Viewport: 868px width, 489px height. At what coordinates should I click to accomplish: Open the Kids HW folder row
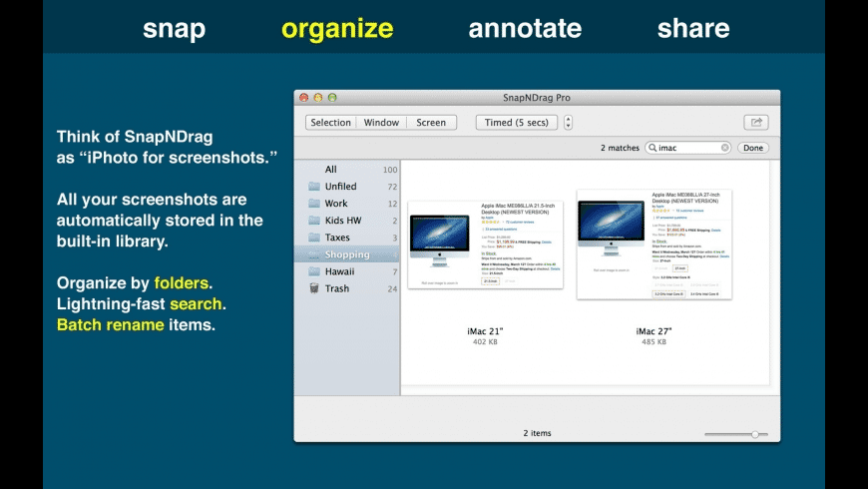pos(347,220)
